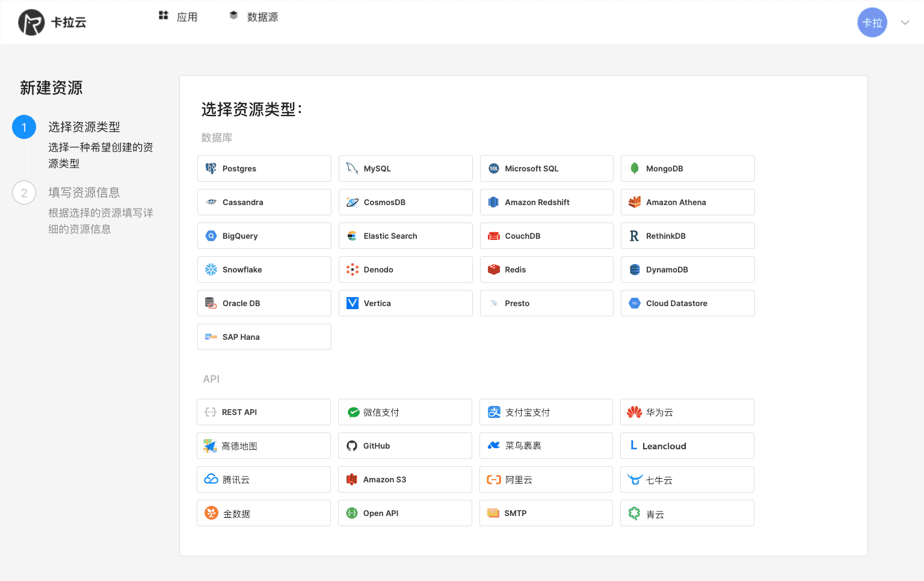Click the MySQL dolphin icon

(x=352, y=168)
